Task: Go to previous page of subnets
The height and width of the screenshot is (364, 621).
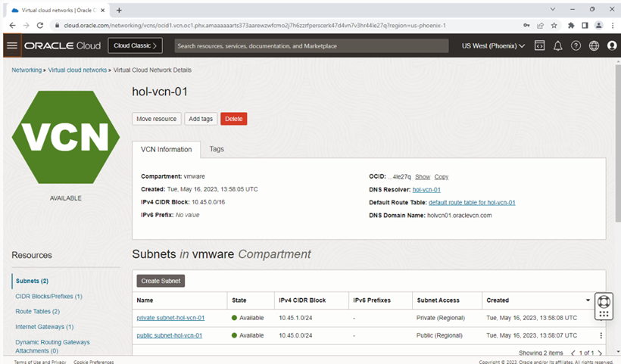Action: coord(573,353)
